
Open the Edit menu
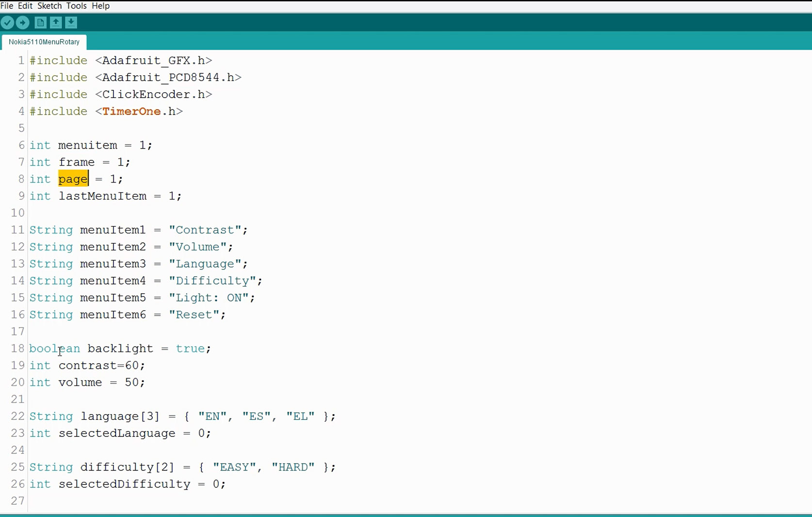[25, 6]
